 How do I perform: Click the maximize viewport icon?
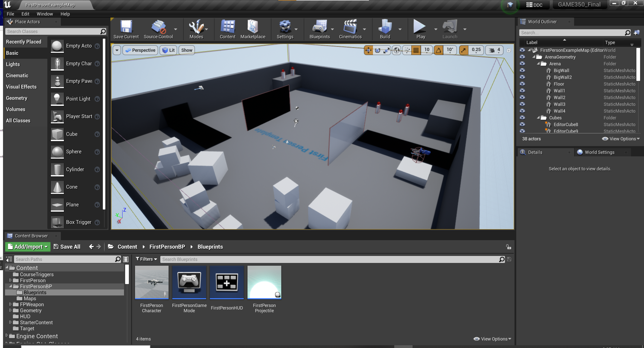click(x=509, y=50)
